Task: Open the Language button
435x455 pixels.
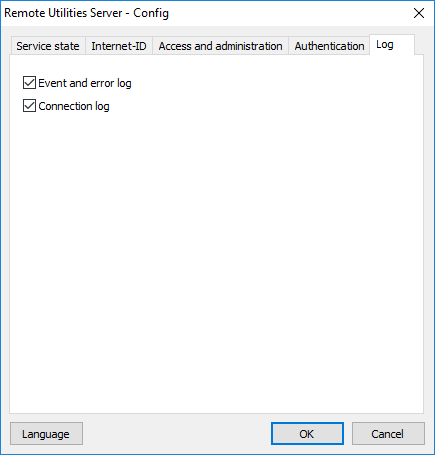Action: [46, 434]
